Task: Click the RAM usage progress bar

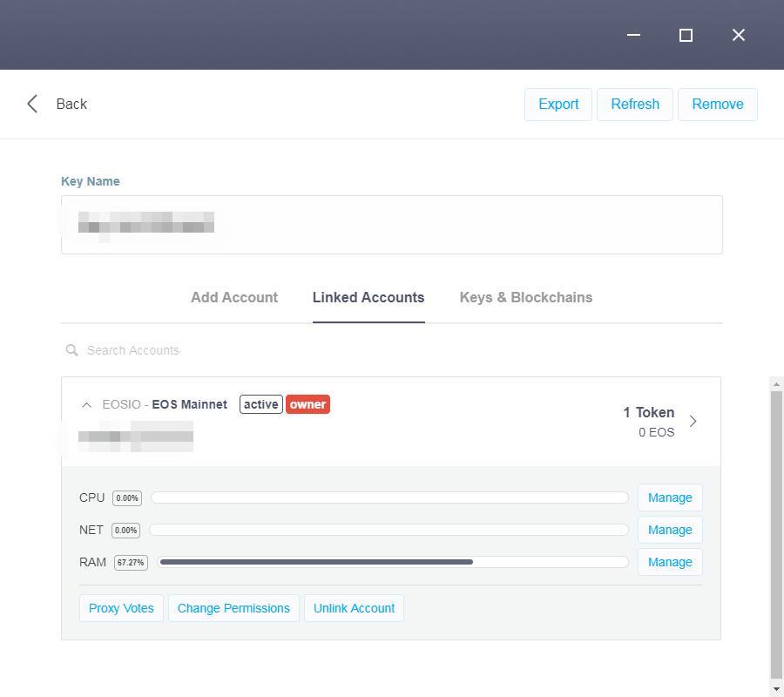Action: [x=392, y=562]
